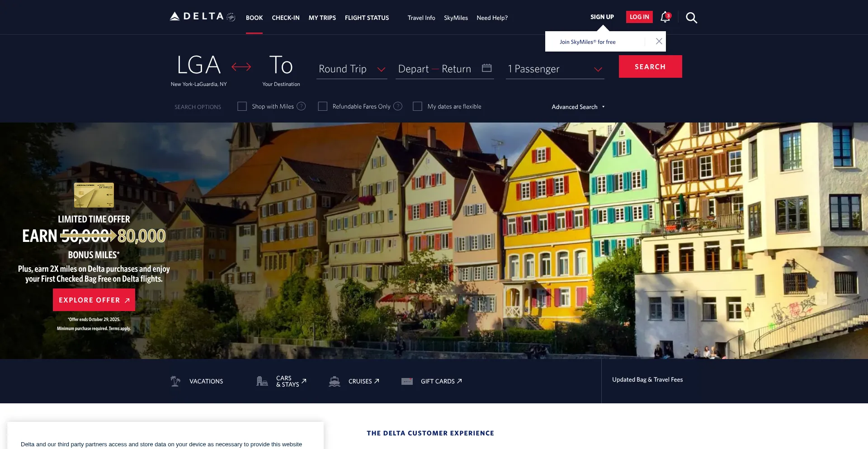Tick My dates are flexible checkbox
Screen dimensions: 868x449
coord(418,106)
